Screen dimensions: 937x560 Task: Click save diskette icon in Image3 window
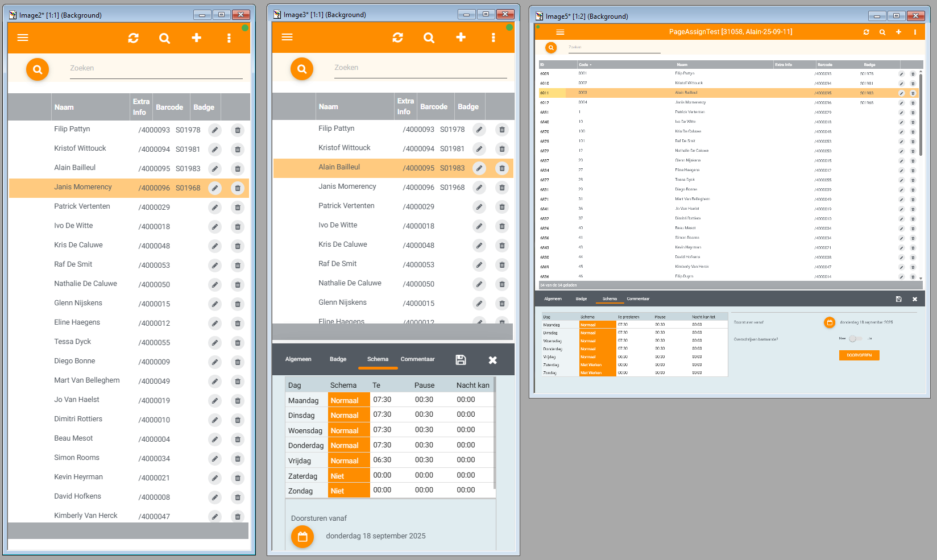click(x=461, y=360)
